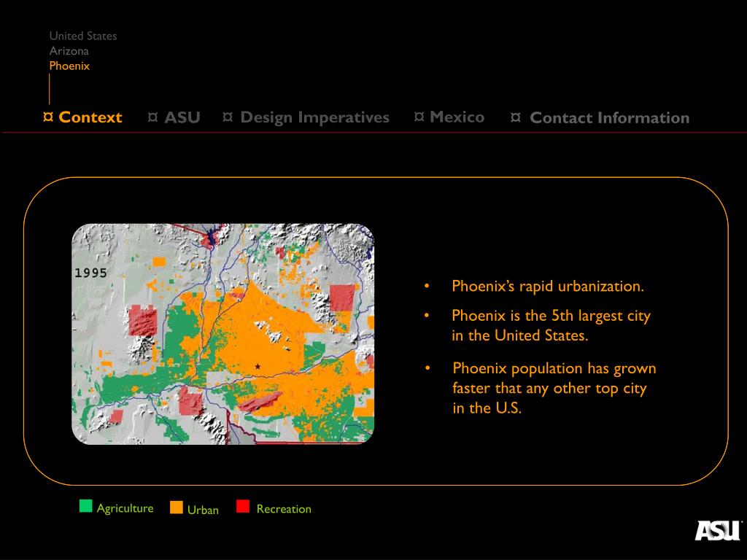Image resolution: width=747 pixels, height=560 pixels.
Task: Click "Phoenix is the 5th largest city" text
Action: (x=551, y=316)
